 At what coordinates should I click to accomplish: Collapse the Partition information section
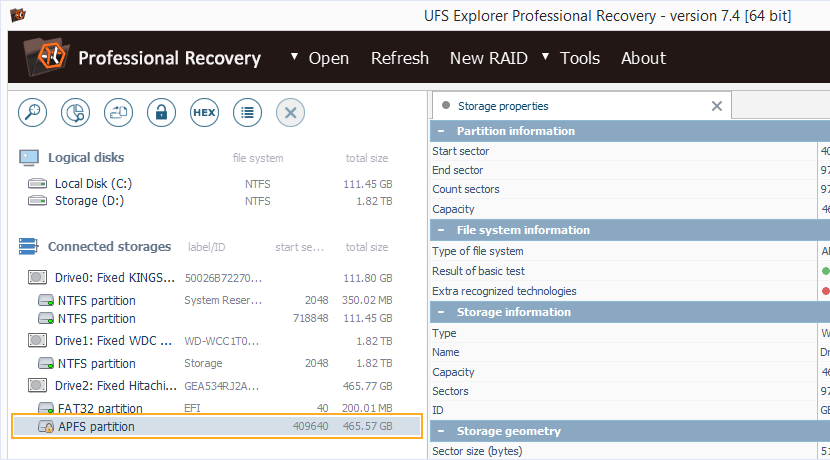coord(441,131)
